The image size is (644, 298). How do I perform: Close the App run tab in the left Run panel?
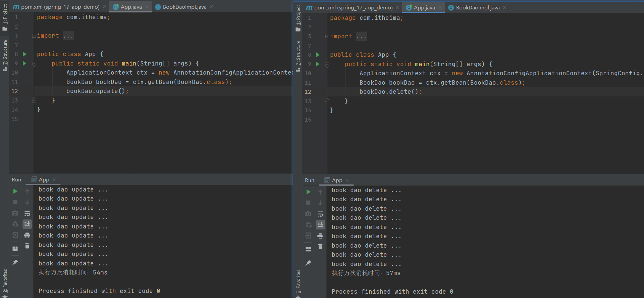54,180
